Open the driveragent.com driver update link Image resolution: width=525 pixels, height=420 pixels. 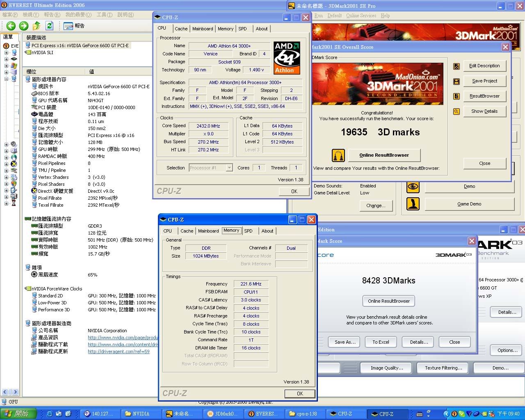(x=119, y=352)
